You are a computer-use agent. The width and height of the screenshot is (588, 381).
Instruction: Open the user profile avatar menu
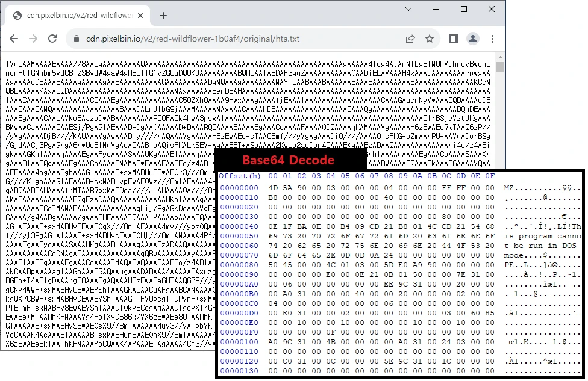[473, 39]
